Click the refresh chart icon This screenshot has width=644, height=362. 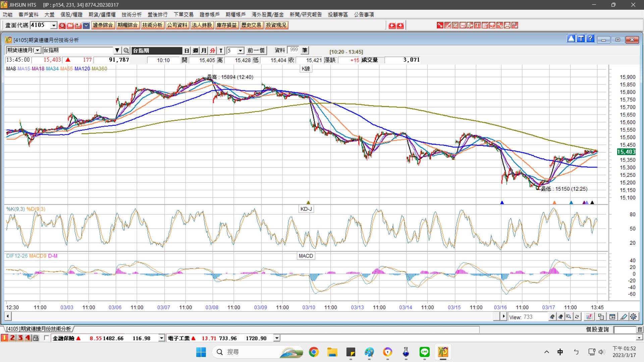pos(577,317)
